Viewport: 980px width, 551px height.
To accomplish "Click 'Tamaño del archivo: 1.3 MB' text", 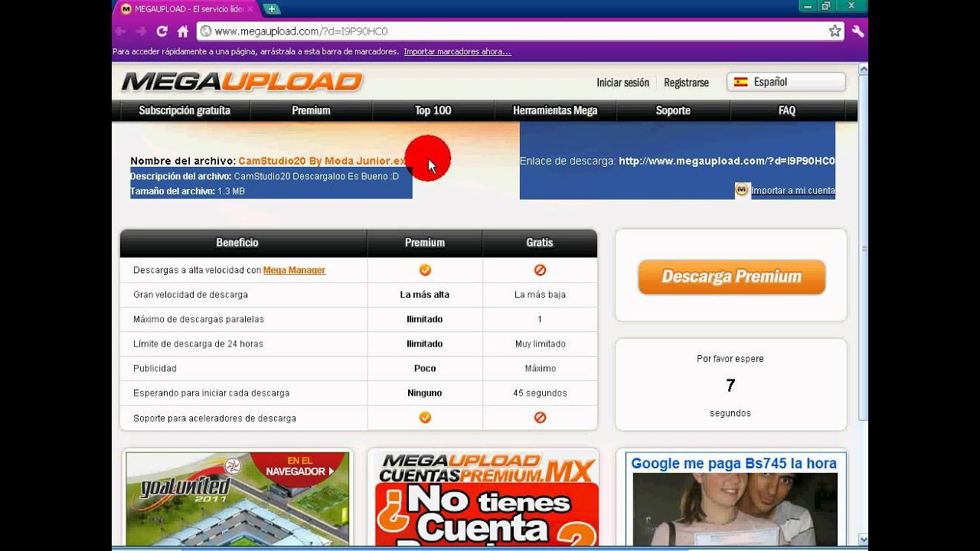I will 188,191.
